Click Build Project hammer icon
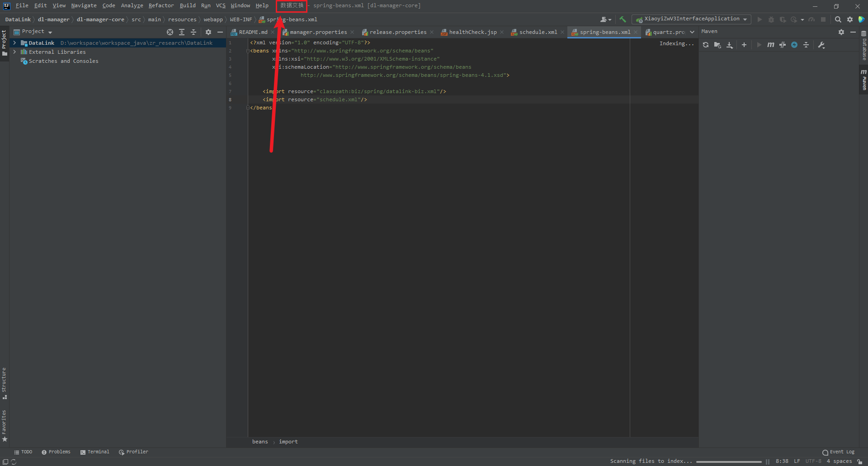 623,19
